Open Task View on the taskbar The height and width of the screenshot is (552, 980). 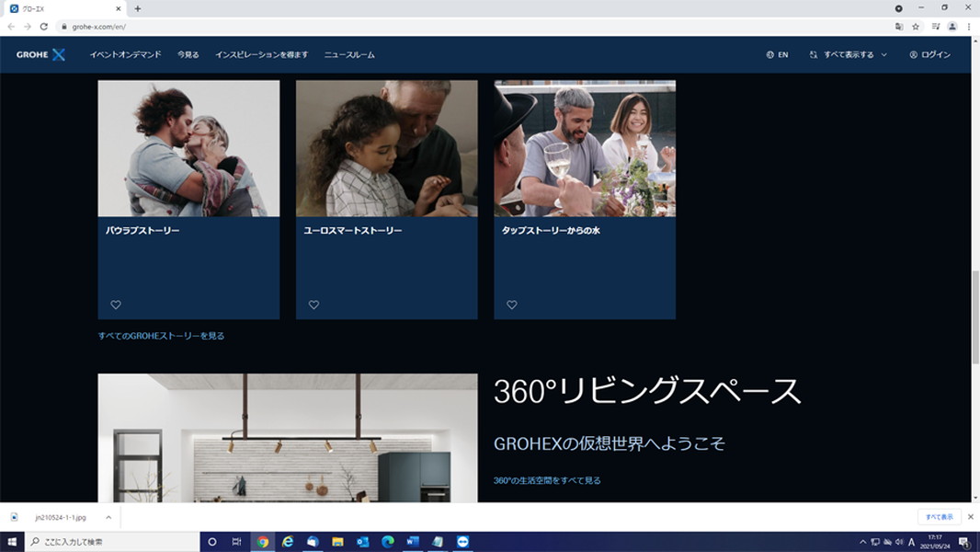236,542
